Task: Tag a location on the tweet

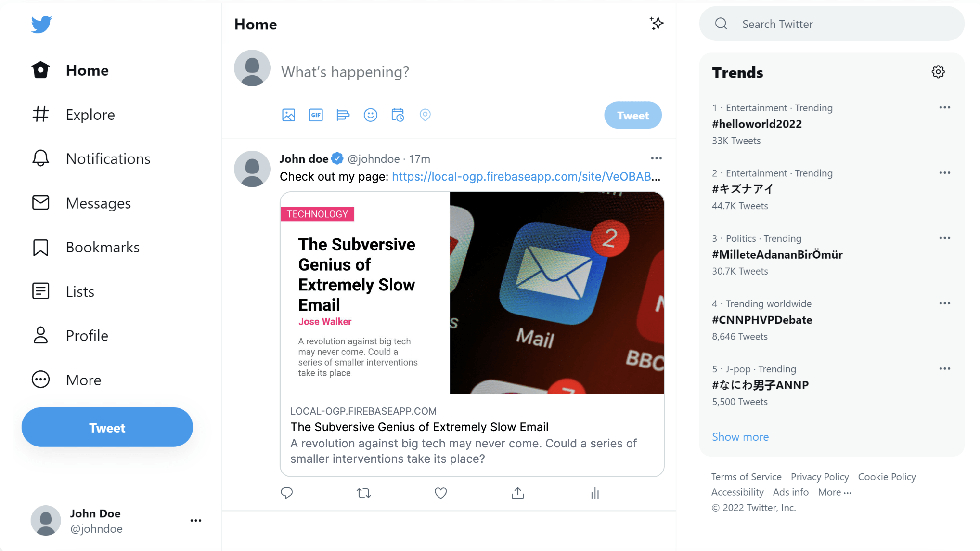Action: 425,115
